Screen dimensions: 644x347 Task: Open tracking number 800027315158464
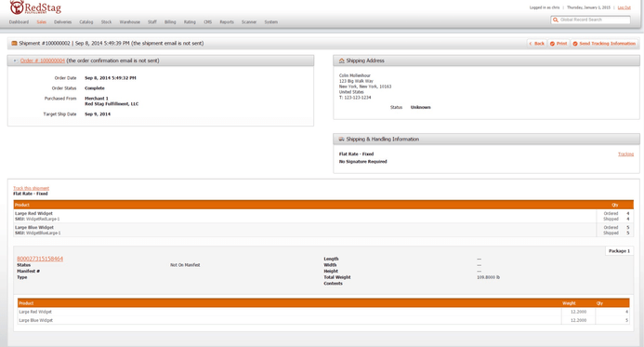pos(40,259)
